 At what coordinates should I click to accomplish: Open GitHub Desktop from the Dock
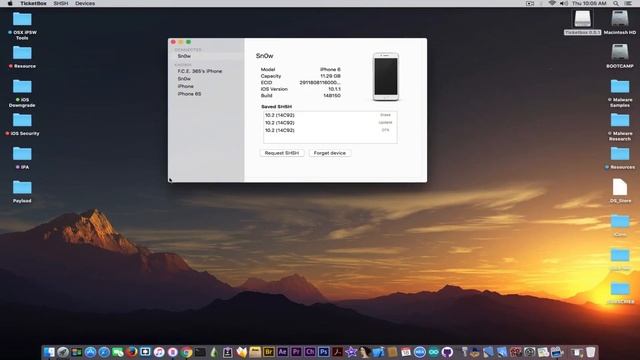point(447,352)
